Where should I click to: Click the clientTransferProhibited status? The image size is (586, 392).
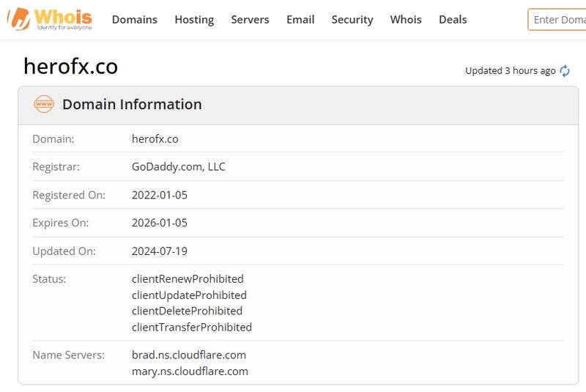point(192,328)
